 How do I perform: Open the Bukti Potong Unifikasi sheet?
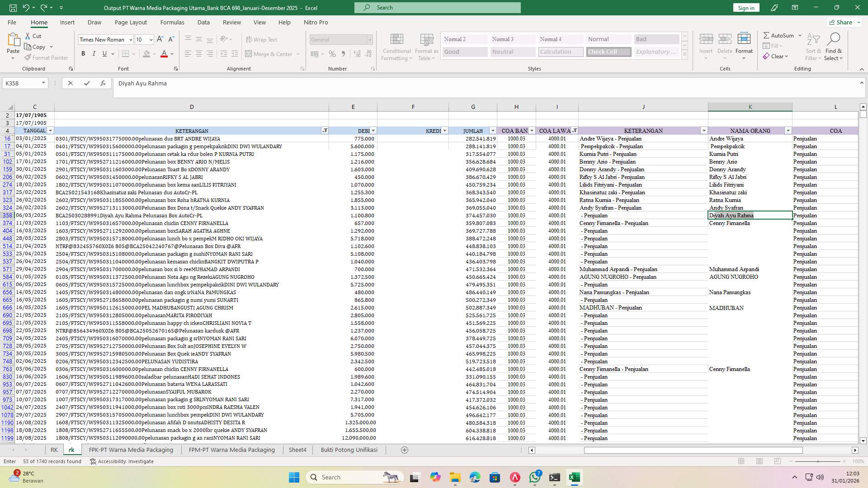[x=349, y=450]
